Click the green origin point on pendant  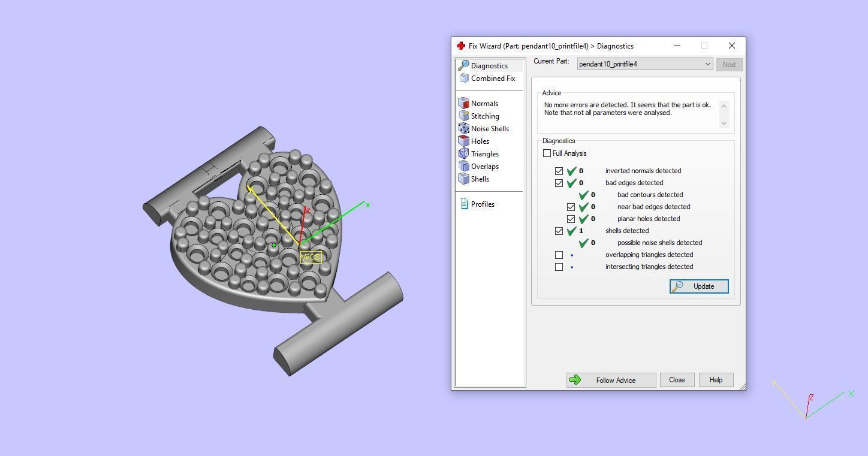coord(274,245)
